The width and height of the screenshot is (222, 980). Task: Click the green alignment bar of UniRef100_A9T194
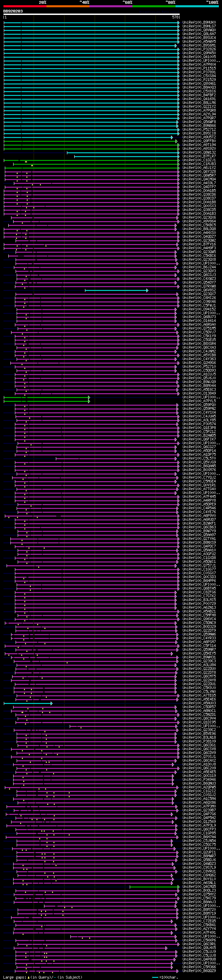pos(92,145)
